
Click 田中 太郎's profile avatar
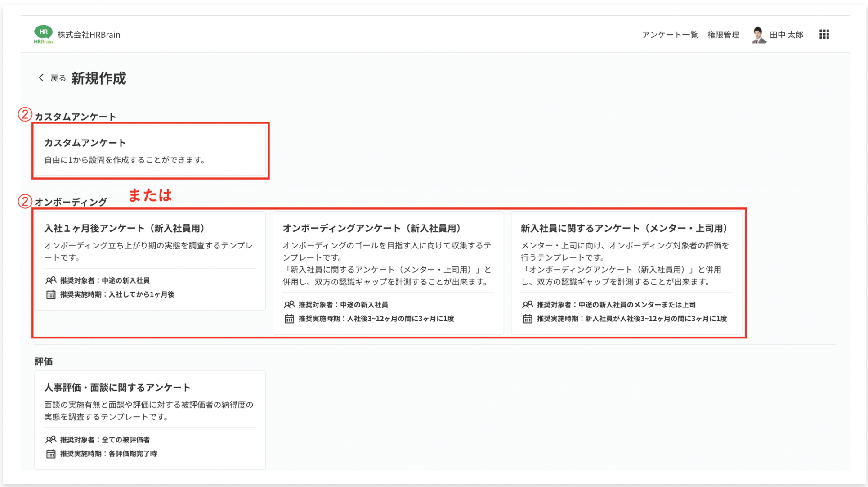point(759,35)
